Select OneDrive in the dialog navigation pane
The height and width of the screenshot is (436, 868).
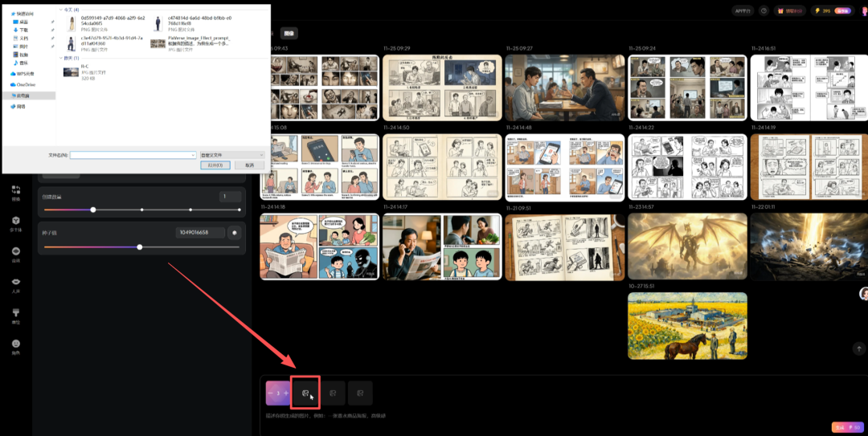pyautogui.click(x=26, y=84)
